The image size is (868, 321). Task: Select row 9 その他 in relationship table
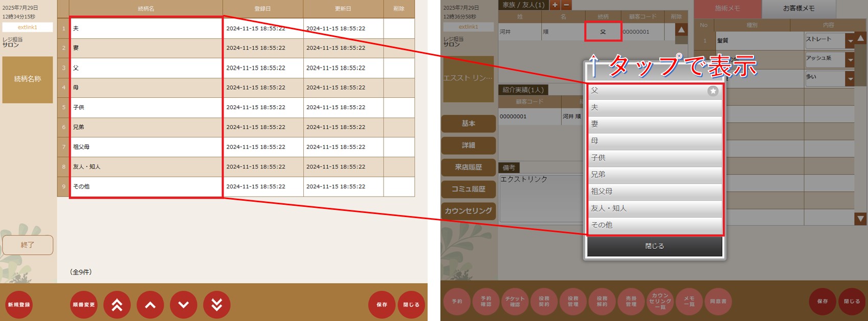coord(236,187)
